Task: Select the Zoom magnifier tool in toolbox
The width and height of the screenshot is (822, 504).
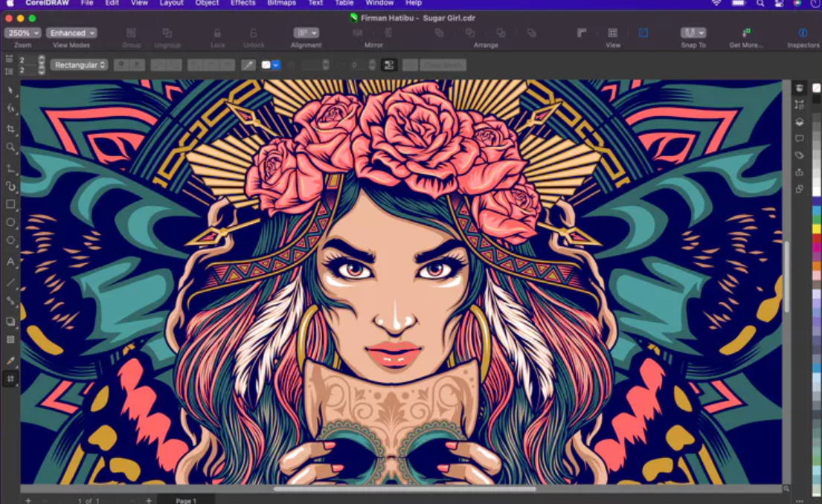Action: pyautogui.click(x=10, y=147)
